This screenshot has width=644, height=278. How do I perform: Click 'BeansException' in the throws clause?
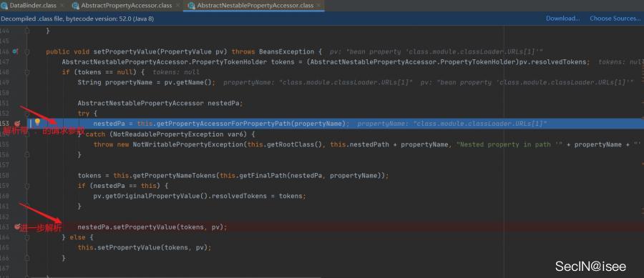[287, 51]
